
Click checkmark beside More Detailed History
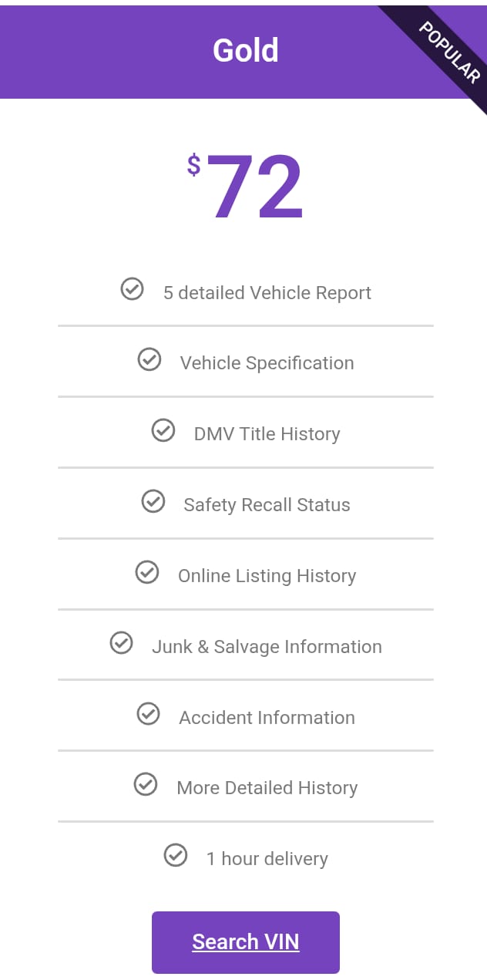pos(146,784)
